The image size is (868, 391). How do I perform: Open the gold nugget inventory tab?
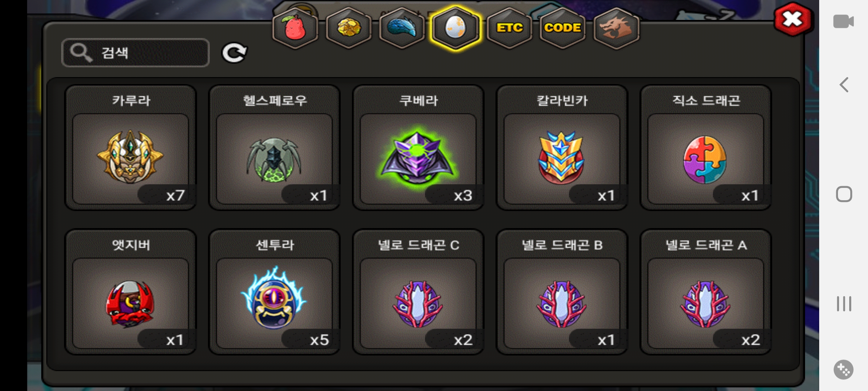point(349,28)
